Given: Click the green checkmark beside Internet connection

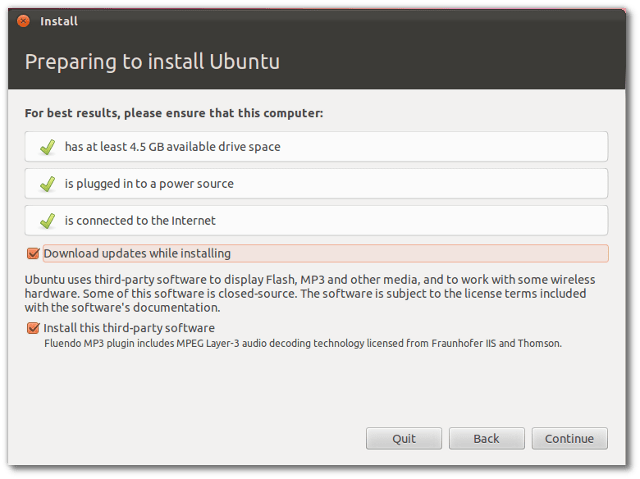Looking at the screenshot, I should click(48, 221).
